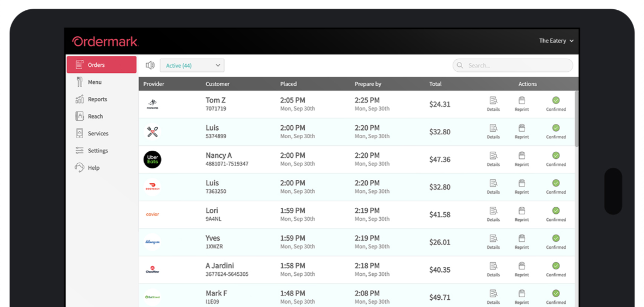The image size is (644, 307).
Task: Click Confirmed status for Luis 5374899
Action: point(556,132)
